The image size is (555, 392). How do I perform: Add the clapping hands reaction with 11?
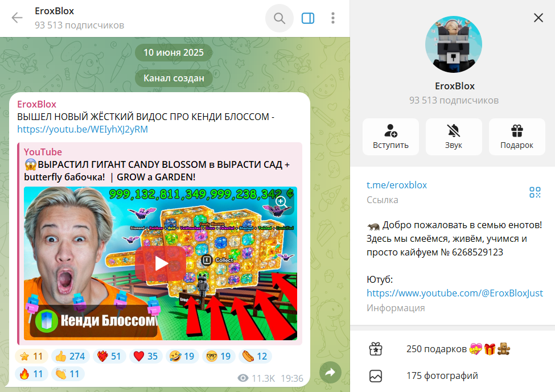[x=68, y=374]
